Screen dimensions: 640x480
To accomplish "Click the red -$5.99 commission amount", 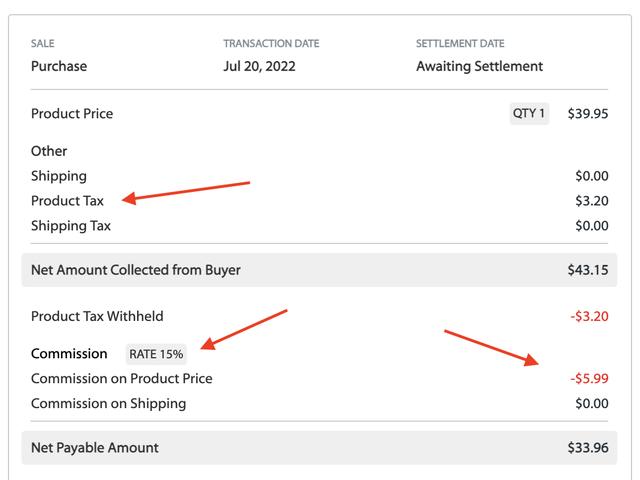I will (589, 379).
